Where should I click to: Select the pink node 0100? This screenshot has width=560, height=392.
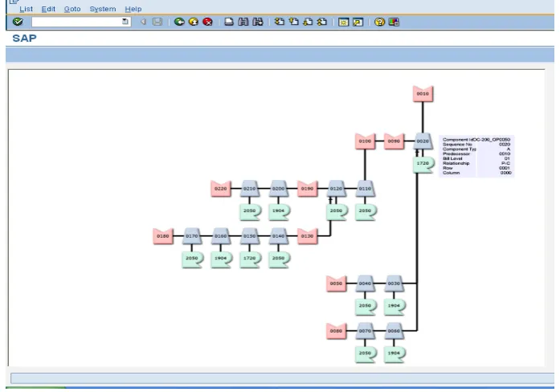click(365, 141)
